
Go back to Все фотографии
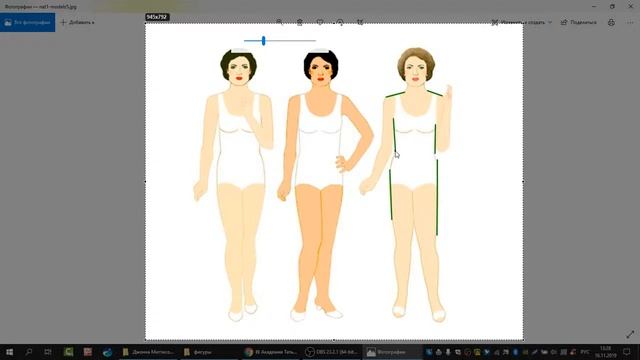pyautogui.click(x=27, y=22)
